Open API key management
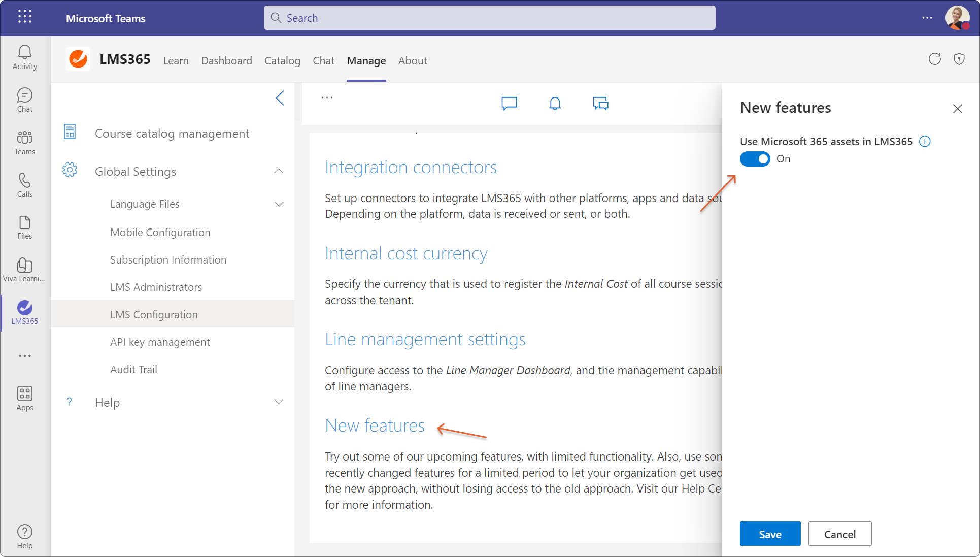980x557 pixels. [160, 342]
